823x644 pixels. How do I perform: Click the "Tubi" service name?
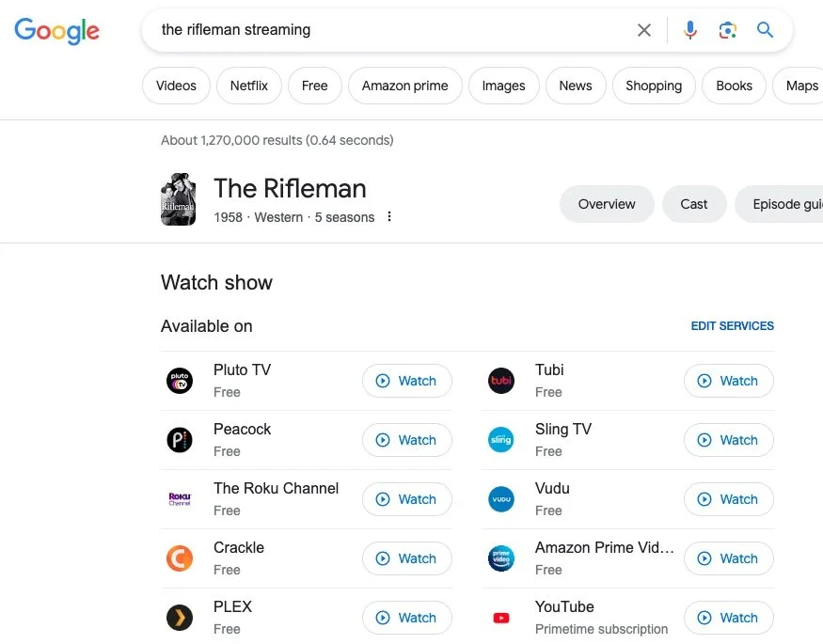pyautogui.click(x=549, y=369)
